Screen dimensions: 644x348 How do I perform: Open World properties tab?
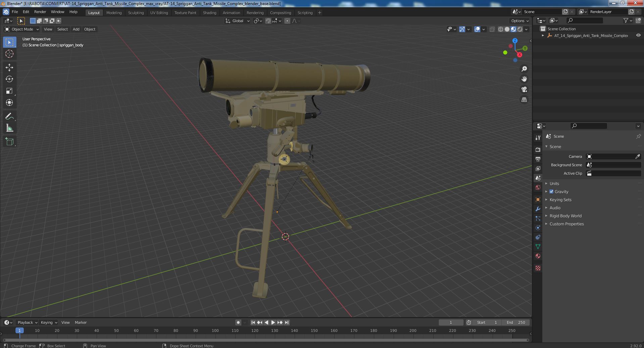(x=538, y=187)
